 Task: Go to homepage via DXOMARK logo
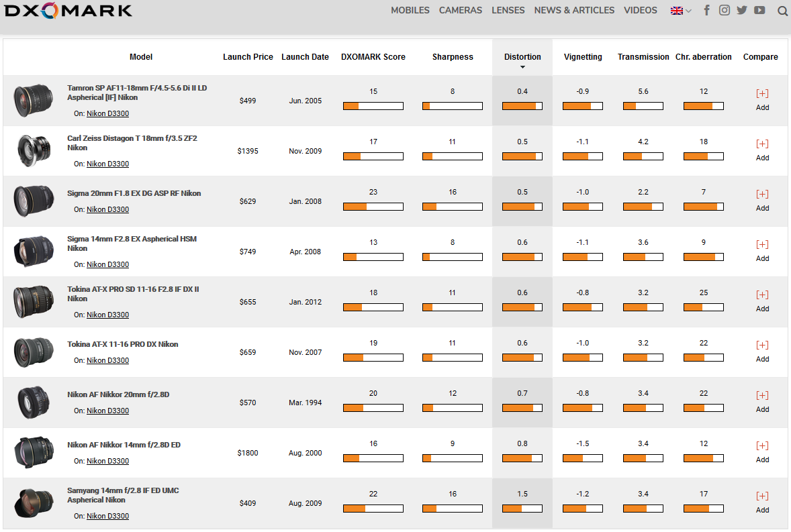67,11
